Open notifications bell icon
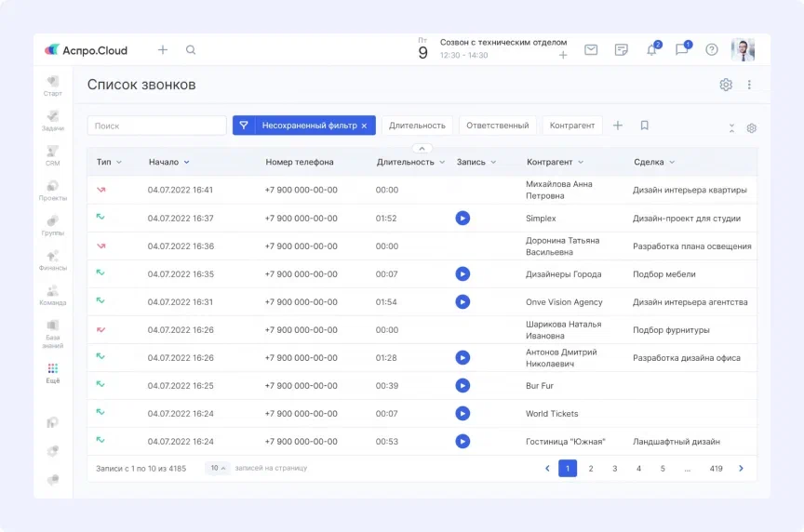804x532 pixels. point(651,50)
